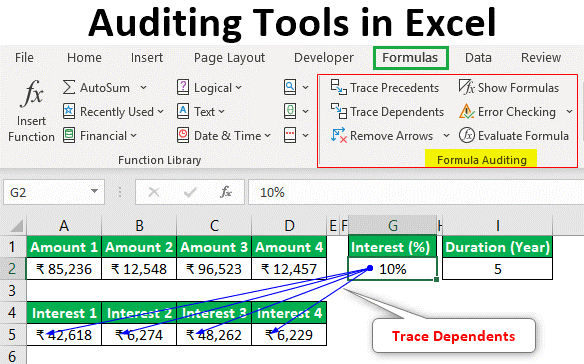This screenshot has width=584, height=364.
Task: Click the formula bar showing 10%
Action: [416, 192]
